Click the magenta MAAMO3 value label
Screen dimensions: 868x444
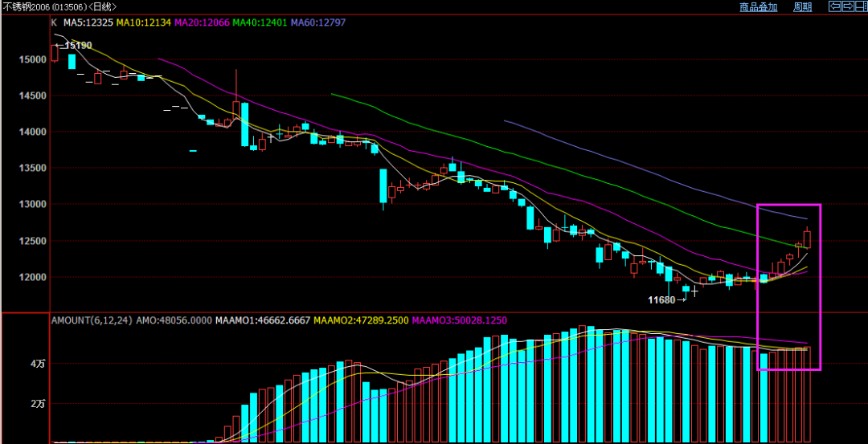click(x=459, y=320)
